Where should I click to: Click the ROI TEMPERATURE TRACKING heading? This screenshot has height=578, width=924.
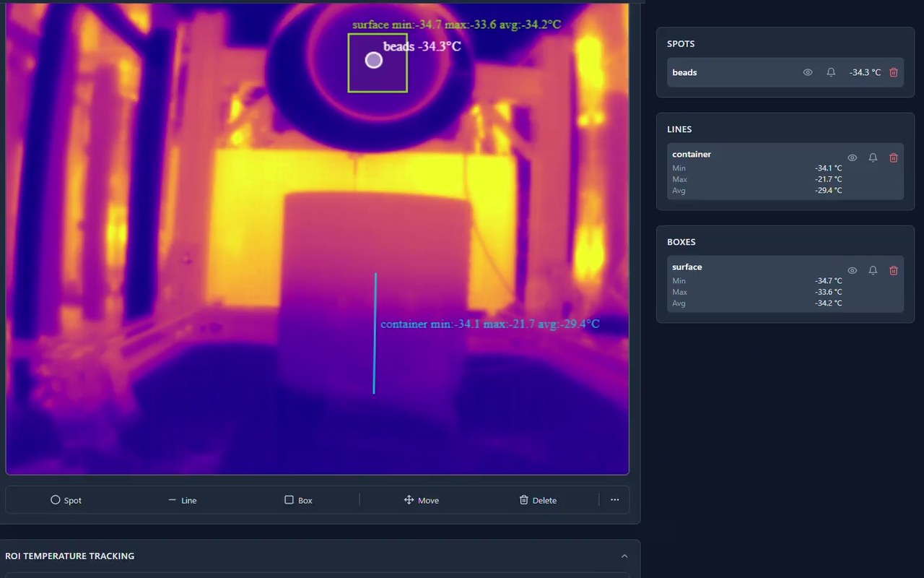69,556
